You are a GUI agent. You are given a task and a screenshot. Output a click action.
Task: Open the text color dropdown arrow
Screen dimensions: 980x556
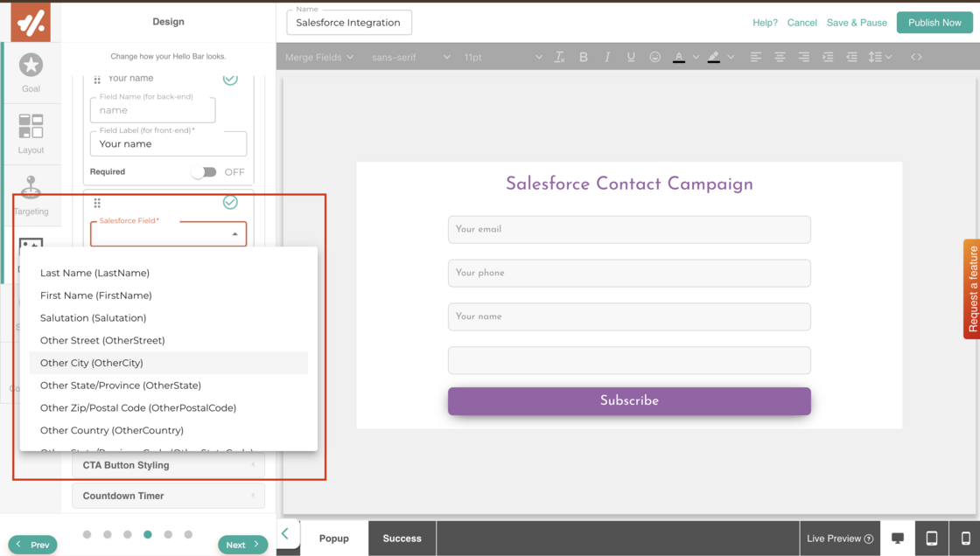click(x=696, y=57)
